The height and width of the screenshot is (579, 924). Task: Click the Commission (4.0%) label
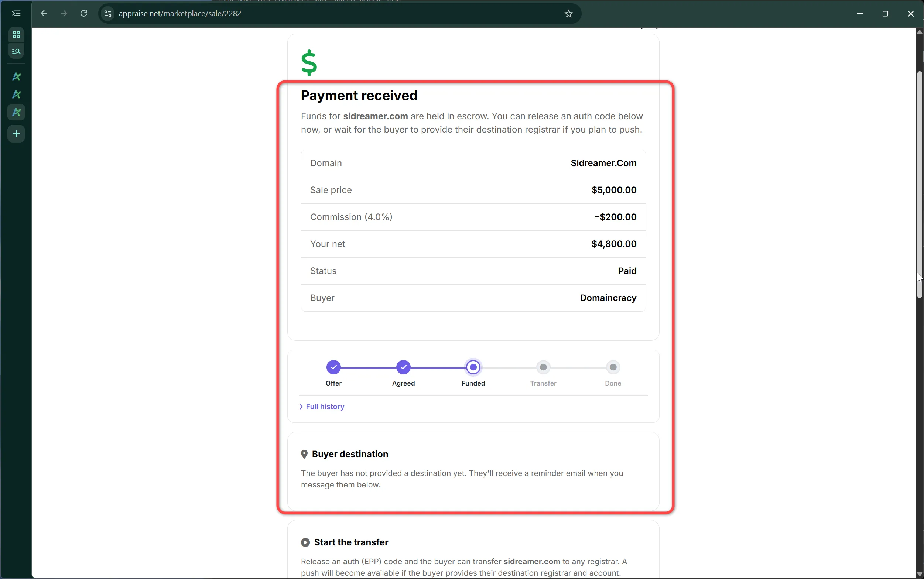(x=351, y=217)
